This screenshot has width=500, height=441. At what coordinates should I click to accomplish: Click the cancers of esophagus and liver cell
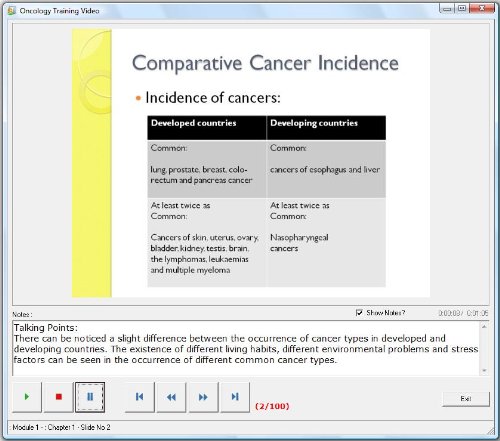(x=325, y=170)
